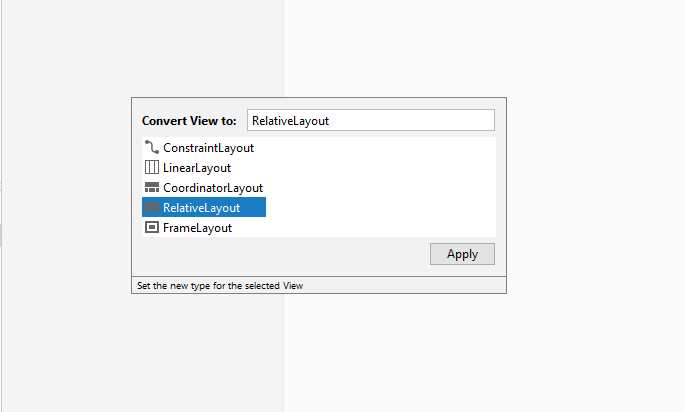This screenshot has height=412, width=685.
Task: Choose the LinearLayout list entry
Action: (x=197, y=168)
